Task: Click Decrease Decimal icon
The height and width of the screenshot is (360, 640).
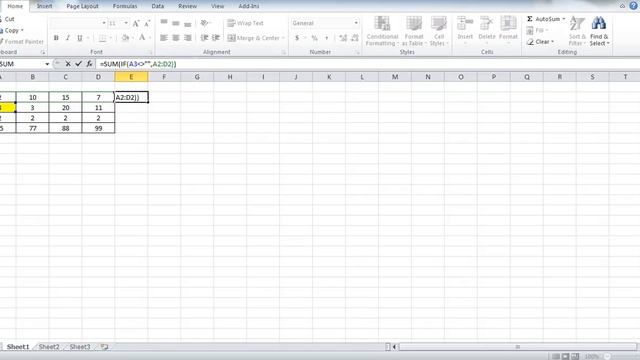Action: 355,38
